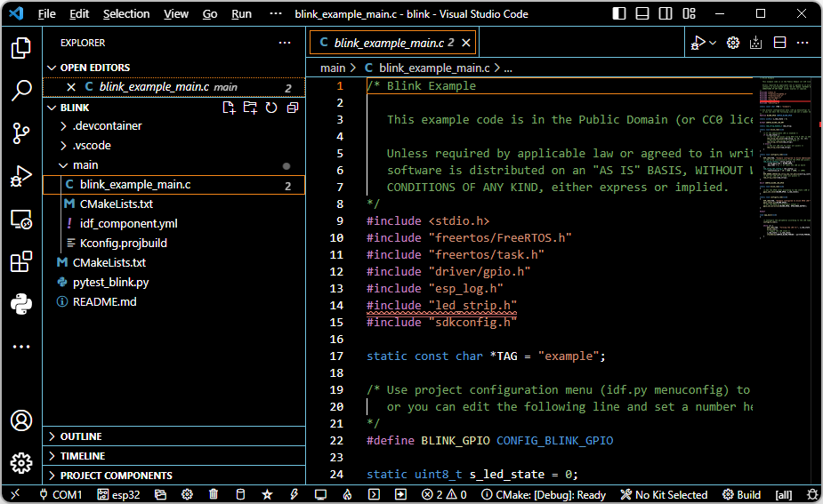
Task: Open the Selection menu
Action: coord(126,14)
